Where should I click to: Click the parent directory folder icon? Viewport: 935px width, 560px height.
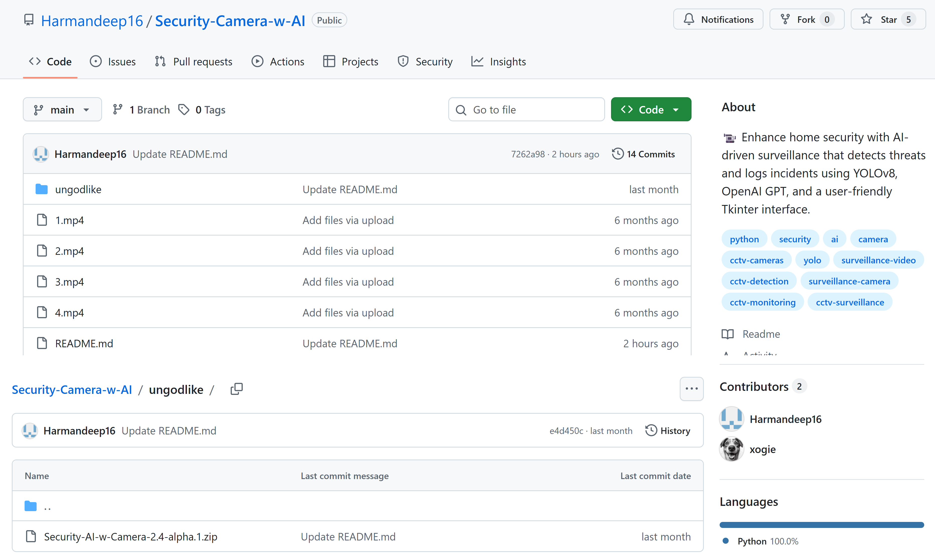point(31,506)
